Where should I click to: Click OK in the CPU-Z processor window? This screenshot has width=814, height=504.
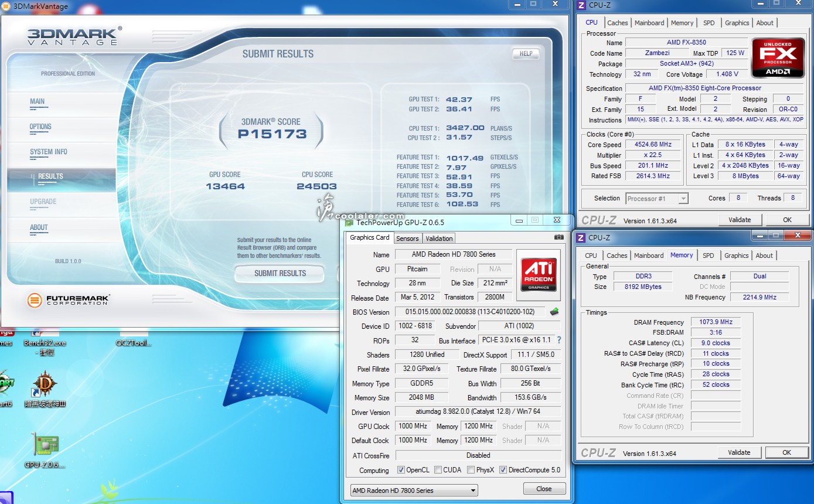point(787,220)
